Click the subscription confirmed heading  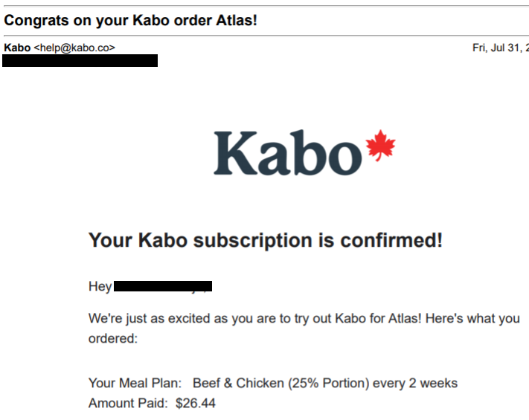click(265, 240)
